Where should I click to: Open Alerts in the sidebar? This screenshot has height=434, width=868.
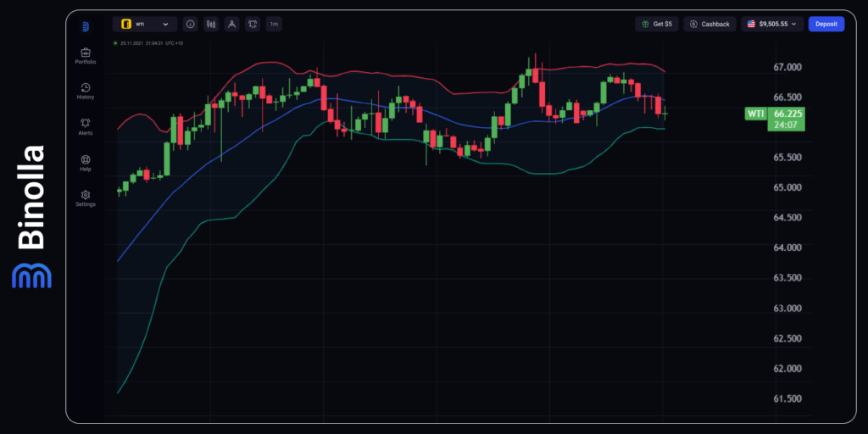pyautogui.click(x=86, y=127)
